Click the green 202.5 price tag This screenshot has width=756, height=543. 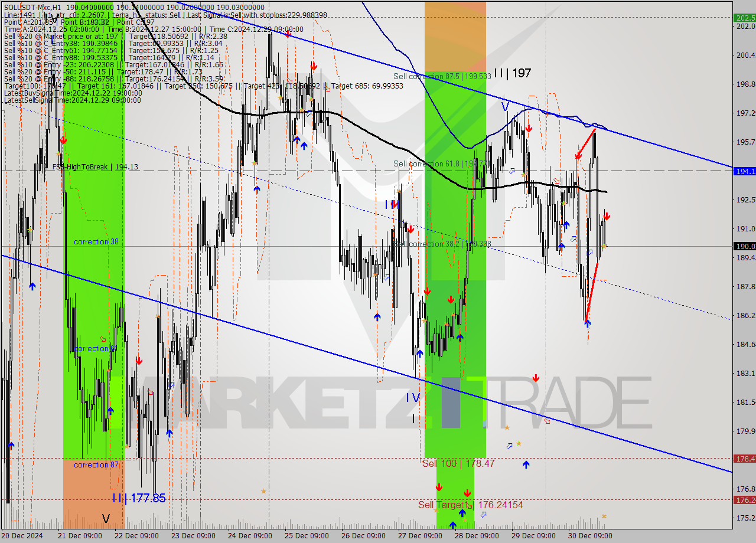[x=744, y=18]
